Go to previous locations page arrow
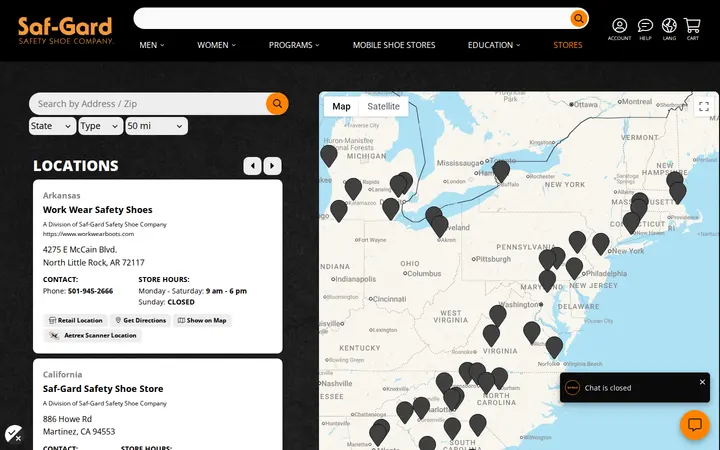The width and height of the screenshot is (720, 450). [x=253, y=166]
